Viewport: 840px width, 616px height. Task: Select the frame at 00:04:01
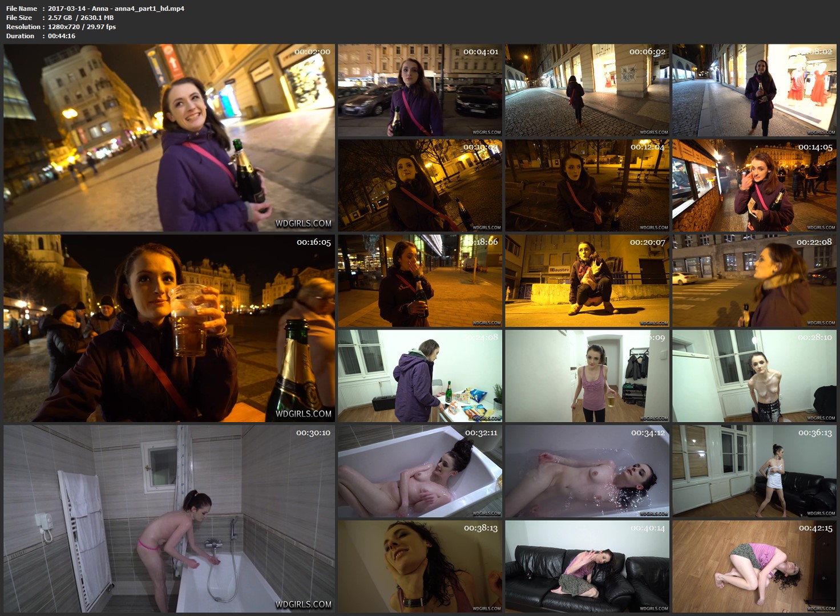419,90
